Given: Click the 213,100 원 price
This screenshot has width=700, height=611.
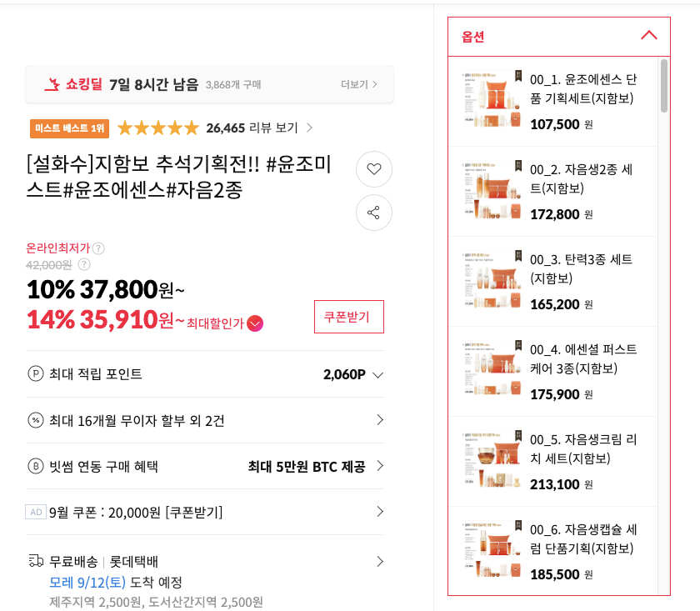Looking at the screenshot, I should [x=562, y=484].
